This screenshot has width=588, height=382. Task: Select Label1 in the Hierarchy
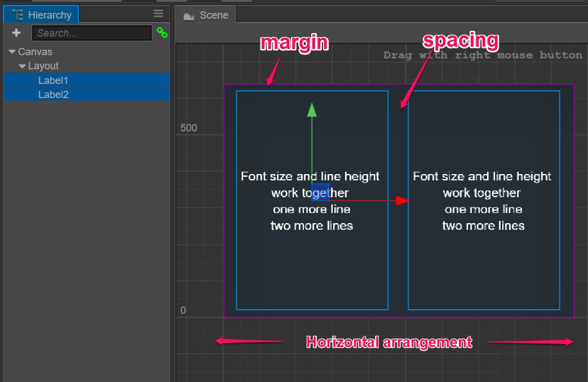tap(53, 80)
